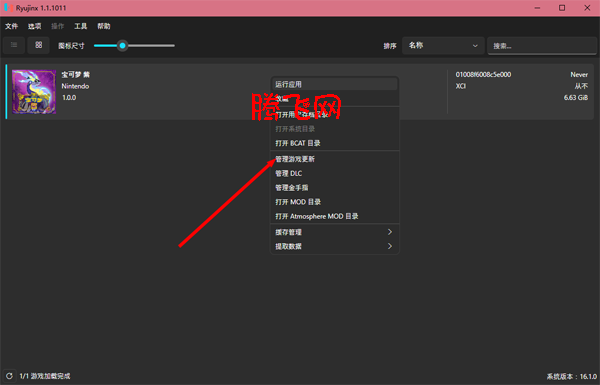Screen dimensions: 600x385
Task: Click the refresh game list icon
Action: pos(9,376)
